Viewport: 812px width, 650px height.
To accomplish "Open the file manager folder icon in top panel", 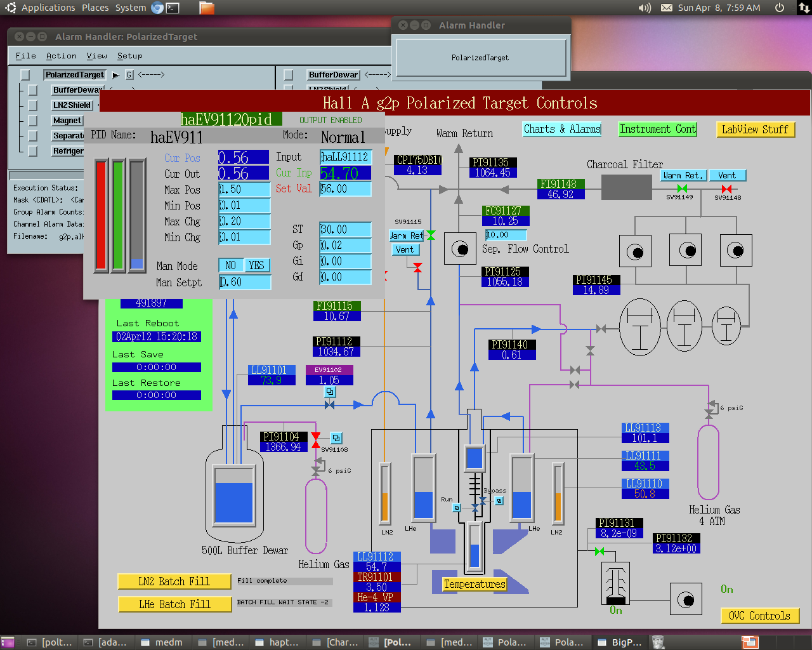I will (x=206, y=8).
